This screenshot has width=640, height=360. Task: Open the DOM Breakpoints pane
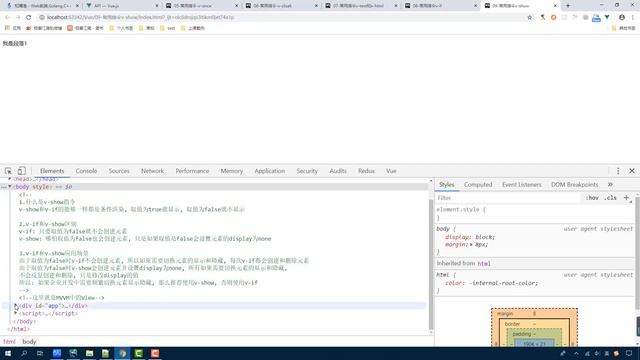[574, 184]
